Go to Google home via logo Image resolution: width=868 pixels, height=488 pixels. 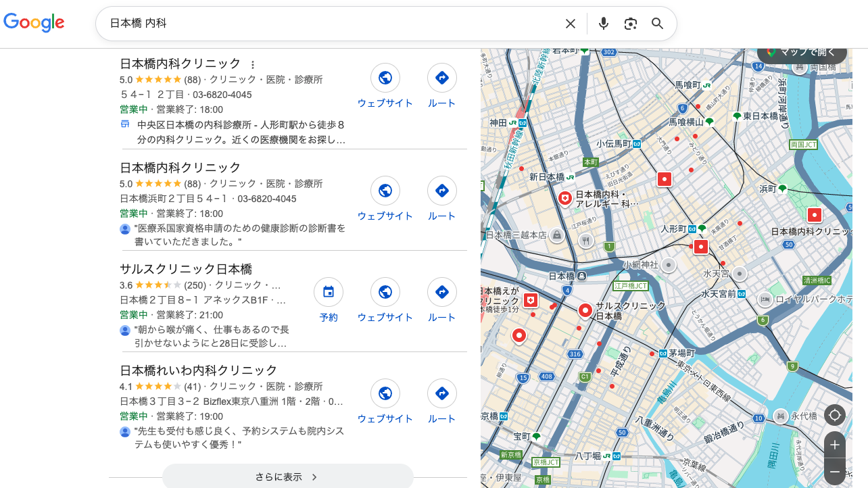(34, 23)
